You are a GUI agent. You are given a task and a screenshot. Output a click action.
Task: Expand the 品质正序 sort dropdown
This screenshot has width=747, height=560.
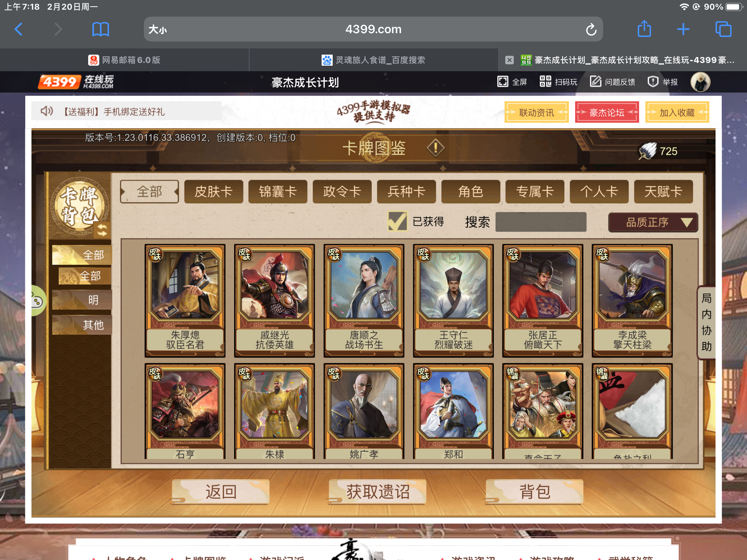click(x=653, y=222)
